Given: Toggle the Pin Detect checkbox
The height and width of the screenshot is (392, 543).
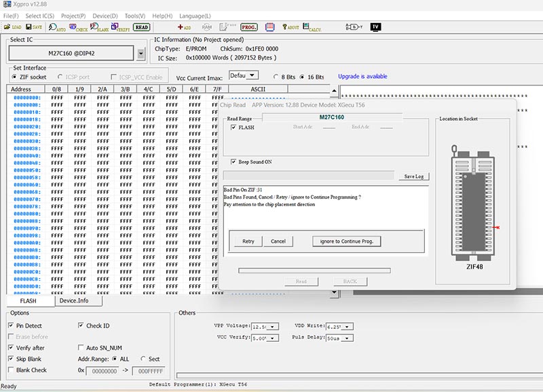Looking at the screenshot, I should click(12, 326).
